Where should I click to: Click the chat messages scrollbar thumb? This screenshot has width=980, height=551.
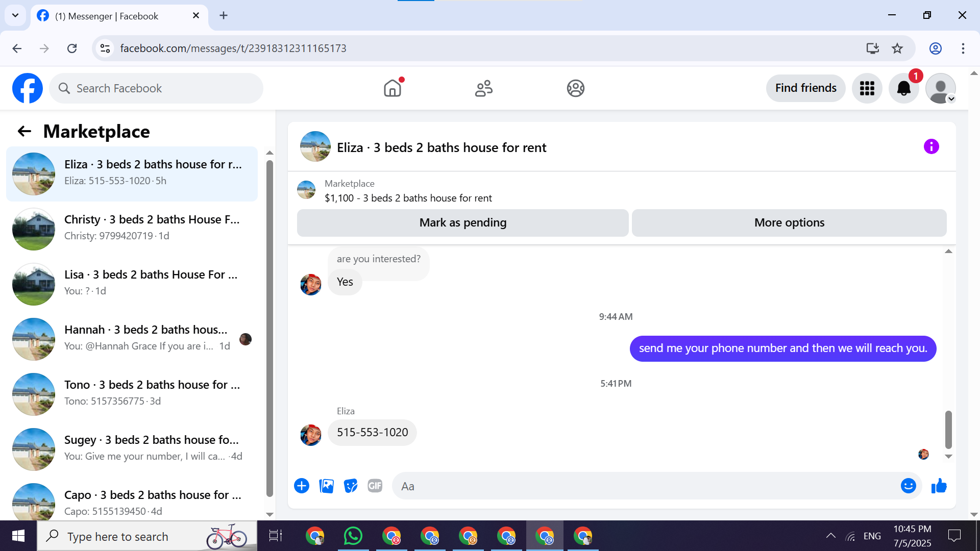[x=948, y=429]
